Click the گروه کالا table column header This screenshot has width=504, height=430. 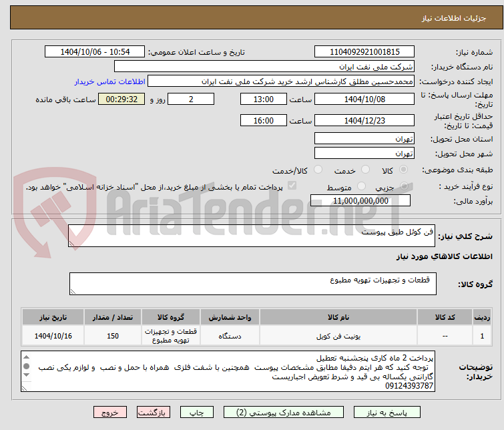171,317
